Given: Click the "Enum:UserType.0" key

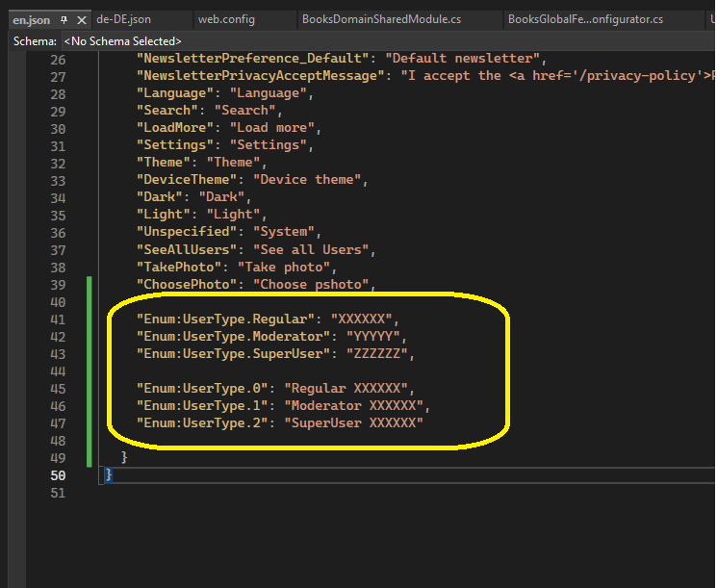Looking at the screenshot, I should click(202, 389).
